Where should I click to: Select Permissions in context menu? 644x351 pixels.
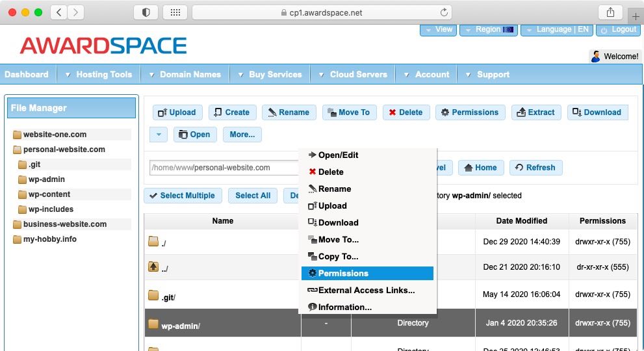point(368,273)
